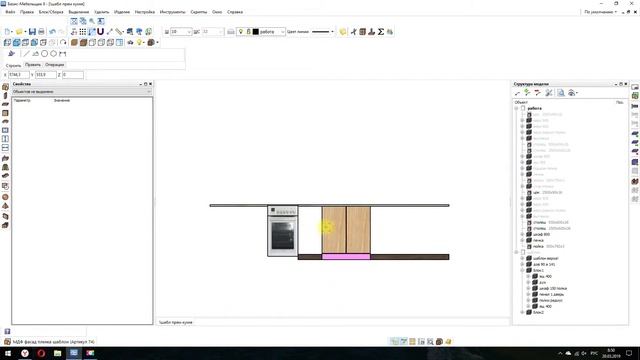Select the пенал 1 дверь tree item
640x360 pixels.
pos(551,294)
